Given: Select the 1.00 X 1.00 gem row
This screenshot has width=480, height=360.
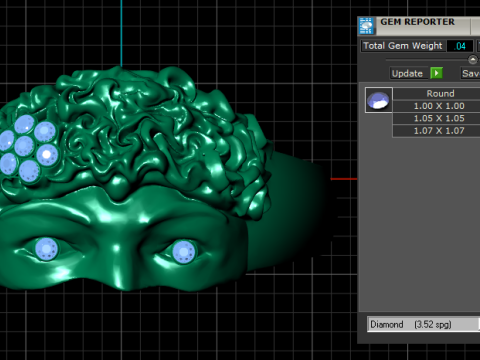Looking at the screenshot, I should pos(437,106).
